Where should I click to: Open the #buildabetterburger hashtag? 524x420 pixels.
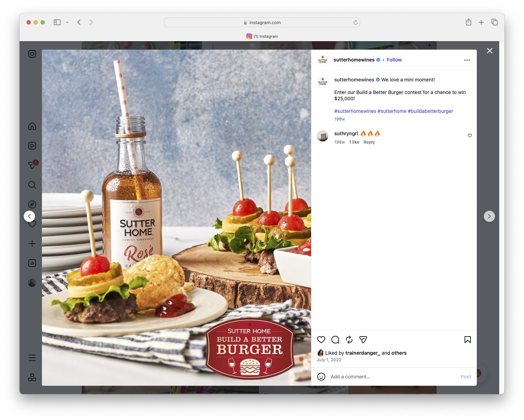[430, 111]
